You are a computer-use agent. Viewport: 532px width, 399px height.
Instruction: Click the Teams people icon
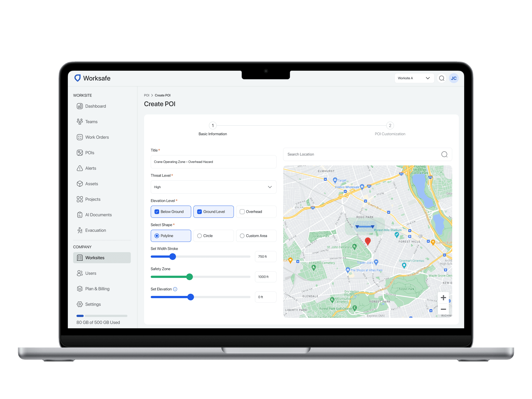tap(80, 122)
